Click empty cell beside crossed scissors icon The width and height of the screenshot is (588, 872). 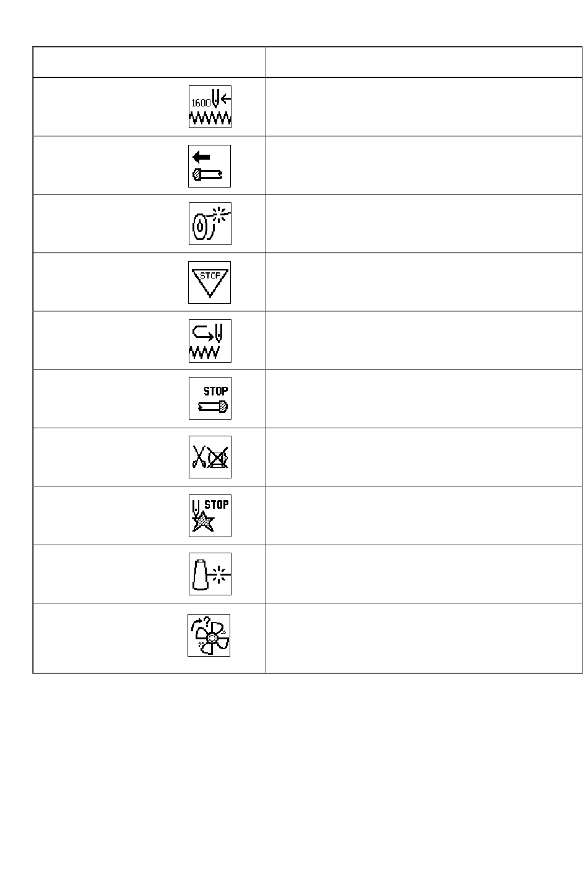[424, 457]
